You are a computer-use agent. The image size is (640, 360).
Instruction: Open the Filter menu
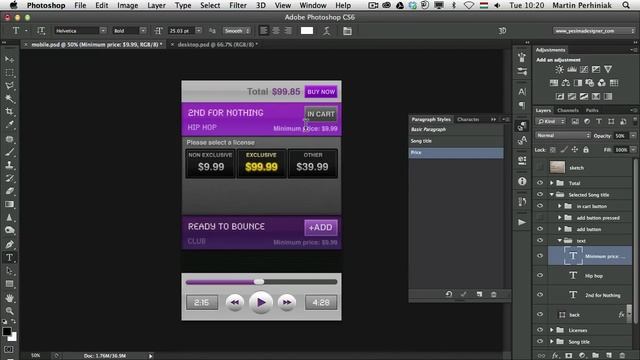point(238,5)
